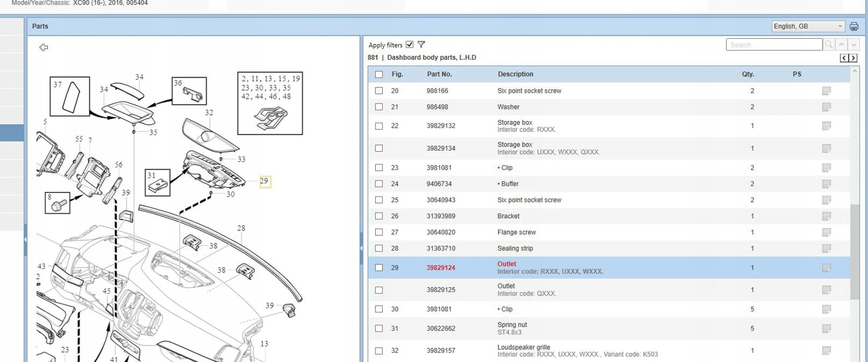Click callout box 37 in the diagram
868x362 pixels.
tap(70, 96)
